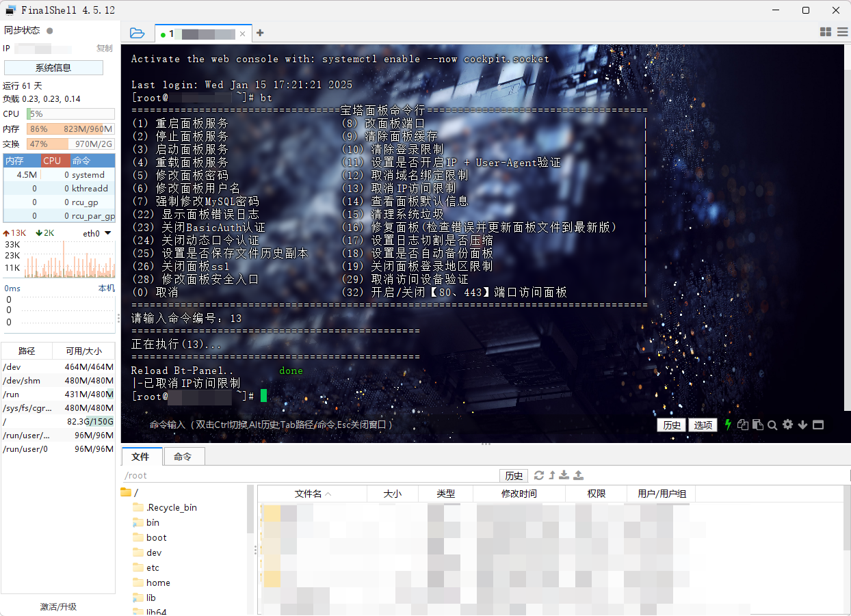Select the home folder in tree
Screen dimensions: 851x616
(152, 582)
